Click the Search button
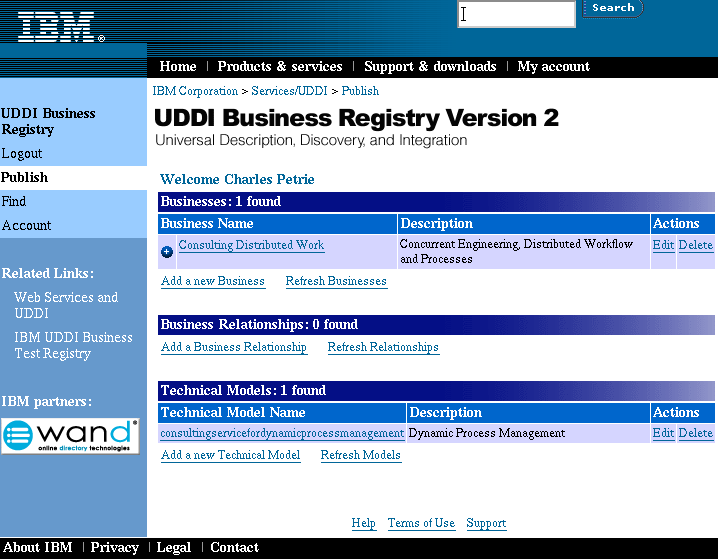Image resolution: width=718 pixels, height=559 pixels. coord(612,8)
